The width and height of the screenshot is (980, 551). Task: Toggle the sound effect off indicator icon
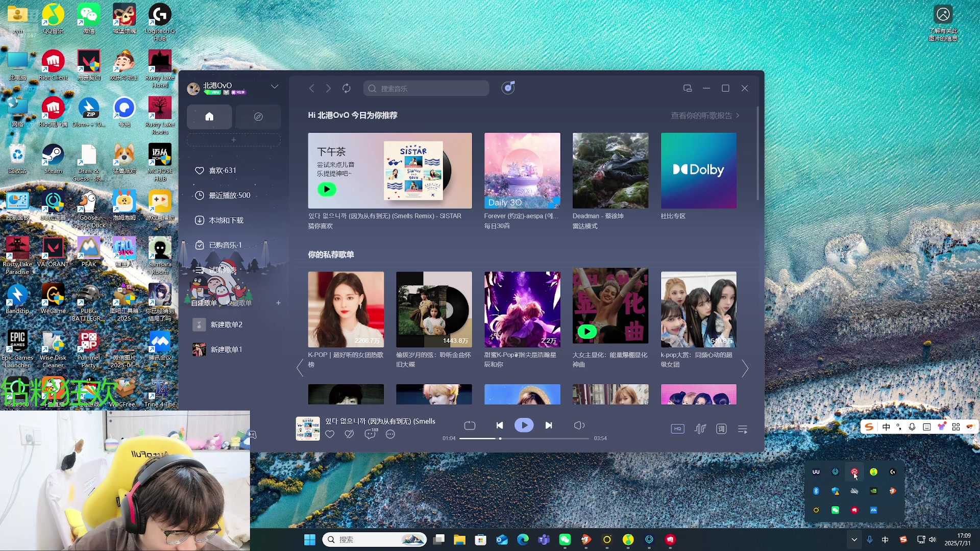(700, 429)
